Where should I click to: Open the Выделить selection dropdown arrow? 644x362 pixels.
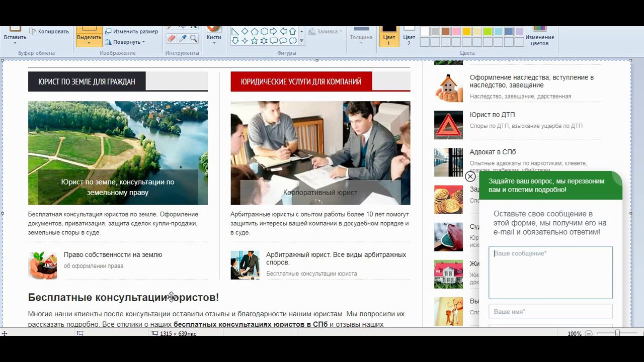point(89,43)
